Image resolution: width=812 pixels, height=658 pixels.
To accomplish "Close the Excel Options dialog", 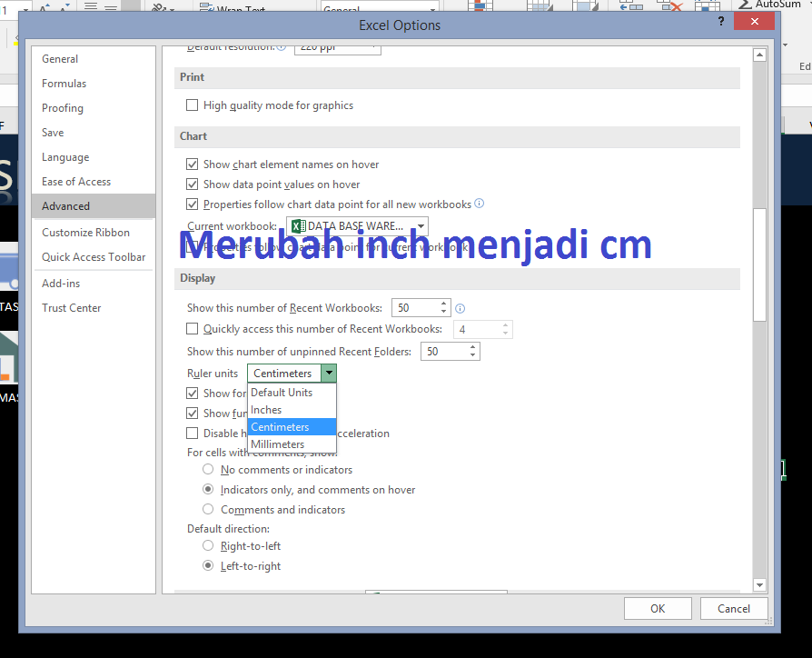I will pos(755,21).
